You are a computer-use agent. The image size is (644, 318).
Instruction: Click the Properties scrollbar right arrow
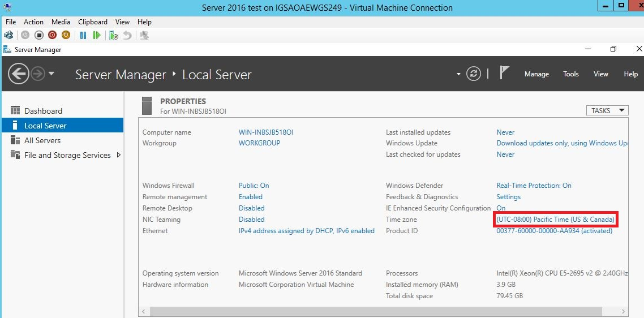[624, 311]
